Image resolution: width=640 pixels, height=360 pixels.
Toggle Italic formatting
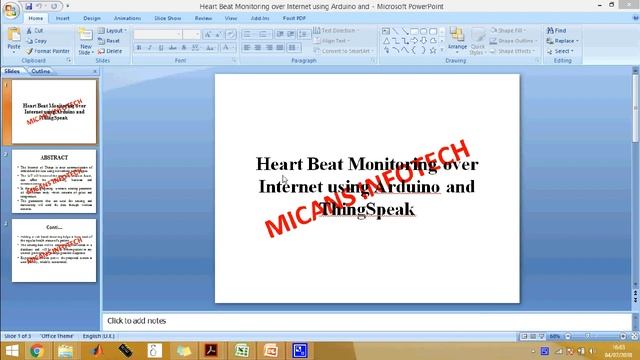point(150,48)
